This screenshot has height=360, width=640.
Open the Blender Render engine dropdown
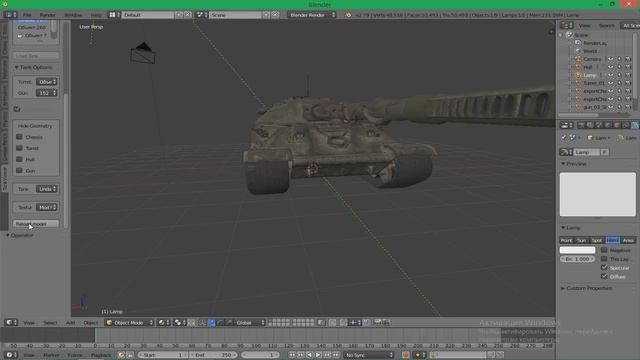(311, 15)
